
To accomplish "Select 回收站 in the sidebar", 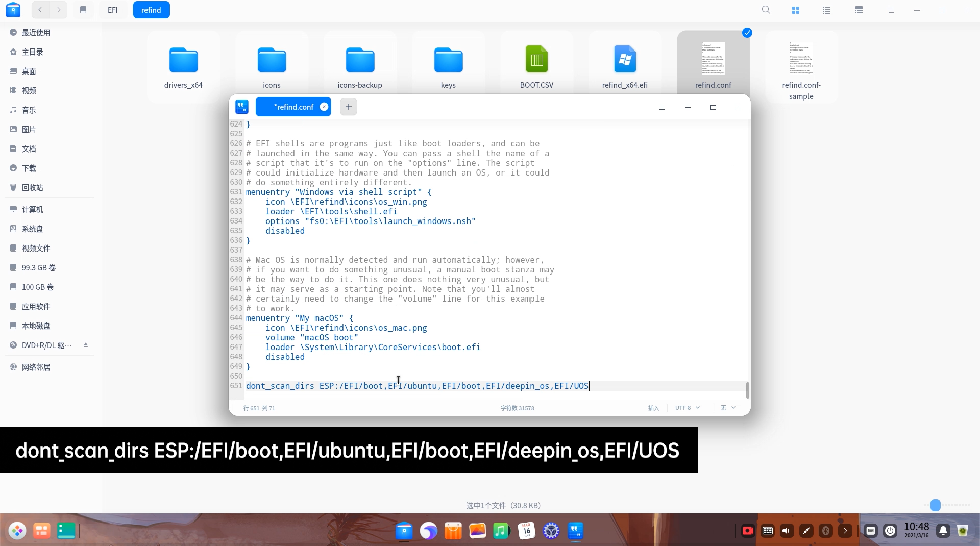I will [33, 187].
